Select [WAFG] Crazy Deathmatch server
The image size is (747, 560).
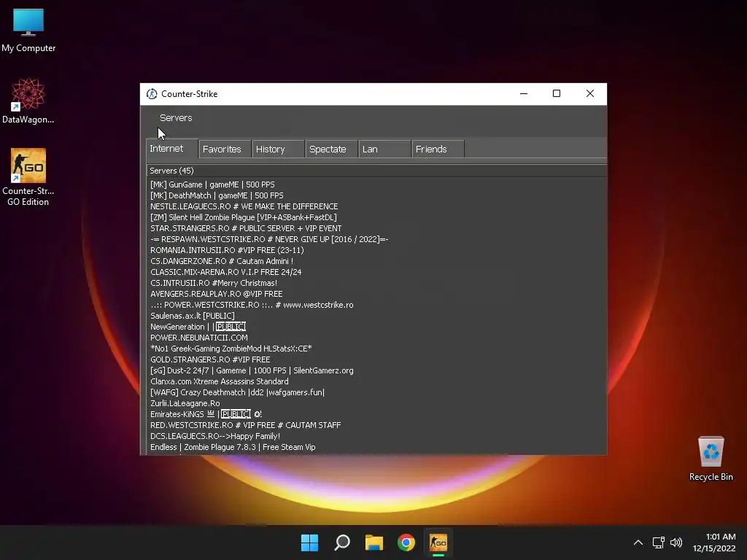[x=376, y=393]
